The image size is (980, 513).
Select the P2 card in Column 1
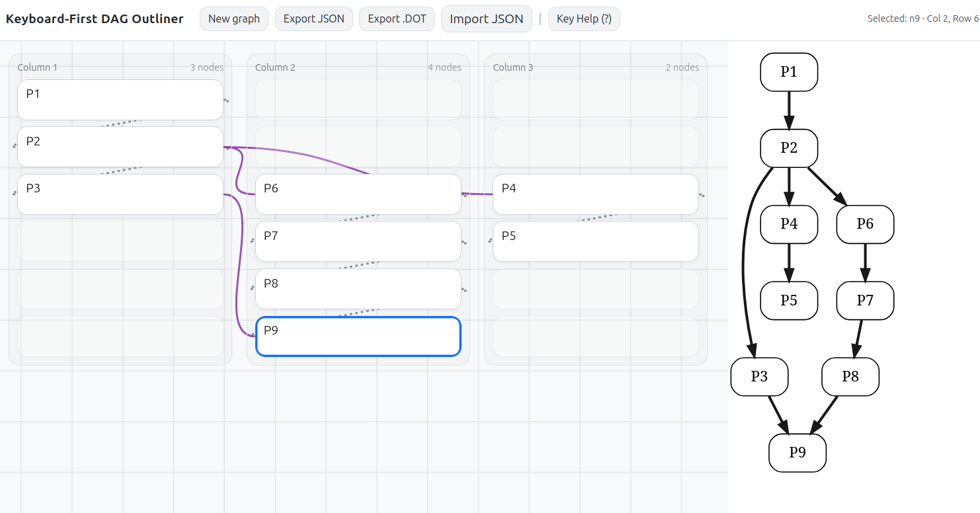pos(120,147)
